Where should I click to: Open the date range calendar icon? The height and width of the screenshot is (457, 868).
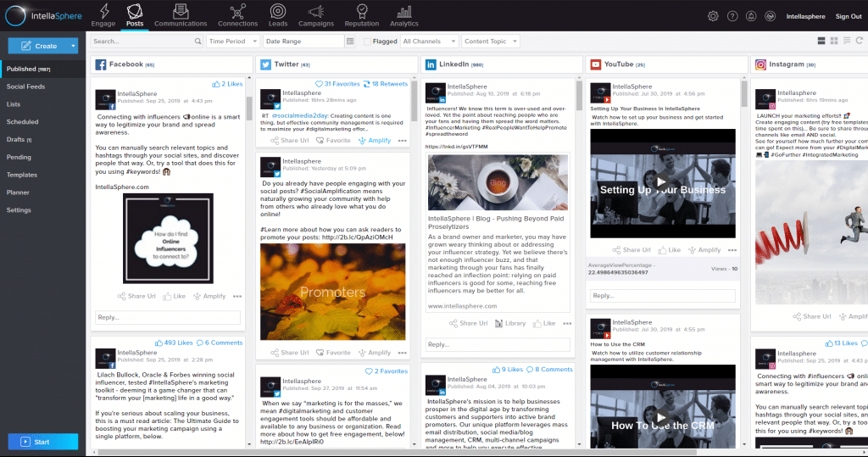click(x=350, y=41)
